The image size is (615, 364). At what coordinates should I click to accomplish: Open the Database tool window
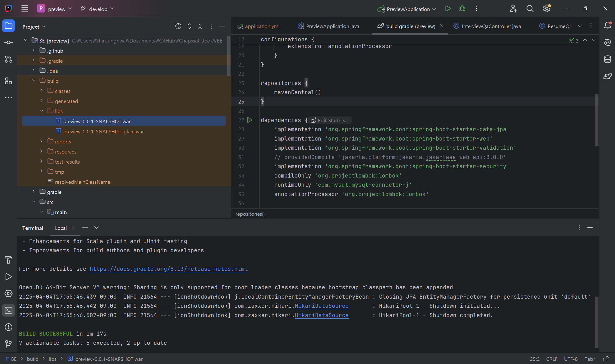pyautogui.click(x=607, y=59)
